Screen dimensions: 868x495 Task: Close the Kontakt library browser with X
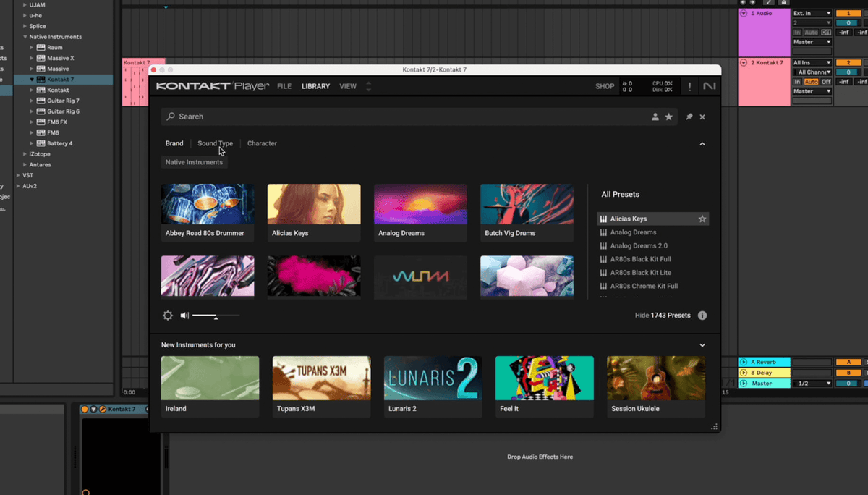point(702,117)
